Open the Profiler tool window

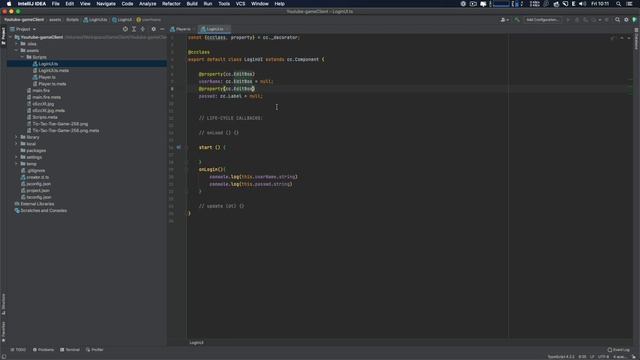point(95,350)
